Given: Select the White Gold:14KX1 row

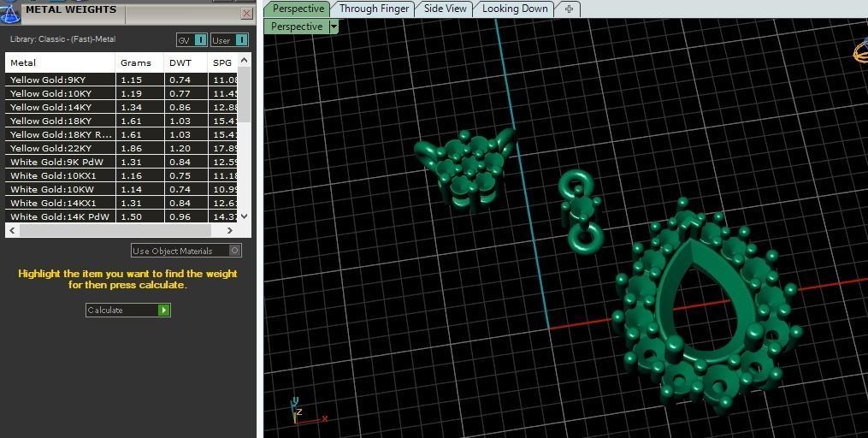Looking at the screenshot, I should [121, 203].
